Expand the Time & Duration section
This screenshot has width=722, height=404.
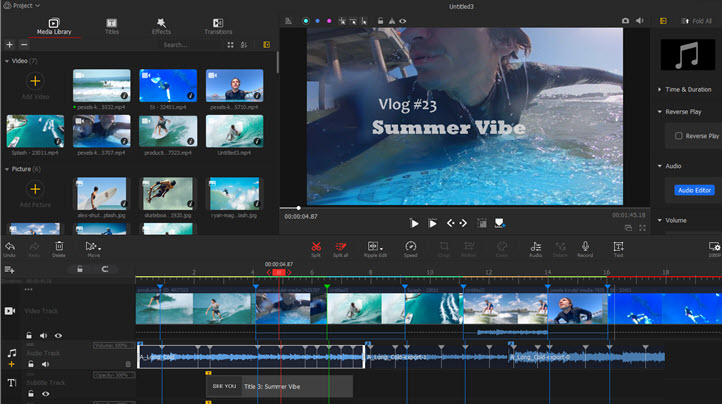pos(686,89)
